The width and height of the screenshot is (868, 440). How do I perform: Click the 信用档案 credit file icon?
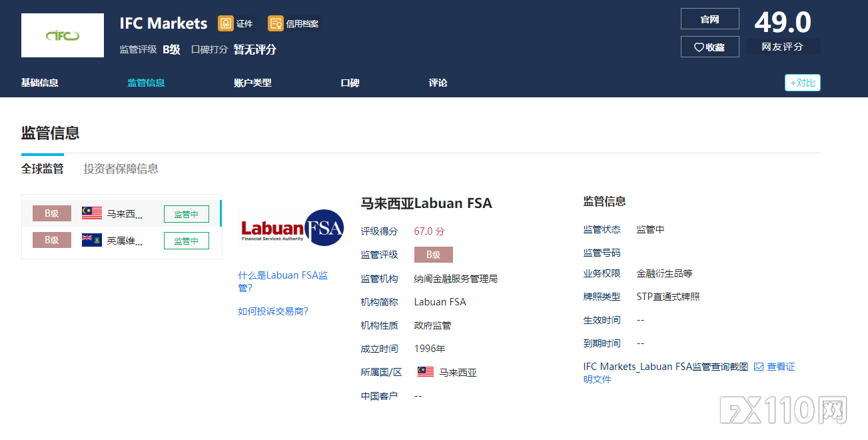(x=276, y=23)
